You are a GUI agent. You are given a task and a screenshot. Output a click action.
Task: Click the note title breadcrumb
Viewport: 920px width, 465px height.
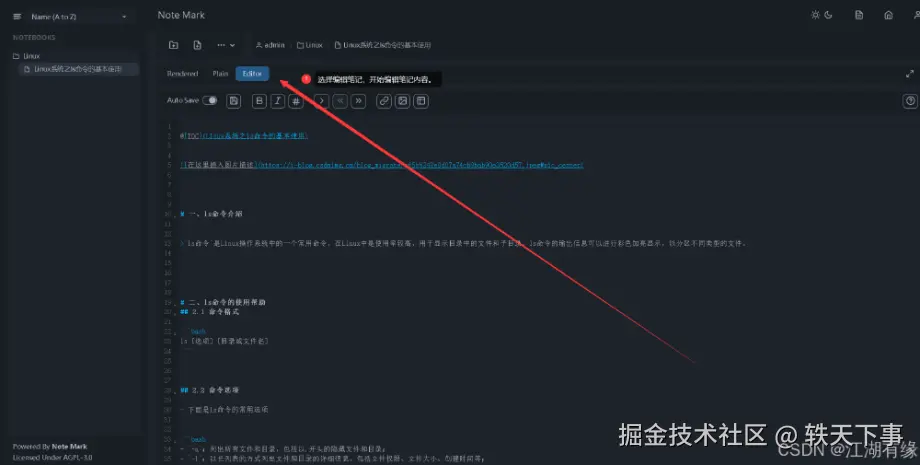[383, 45]
